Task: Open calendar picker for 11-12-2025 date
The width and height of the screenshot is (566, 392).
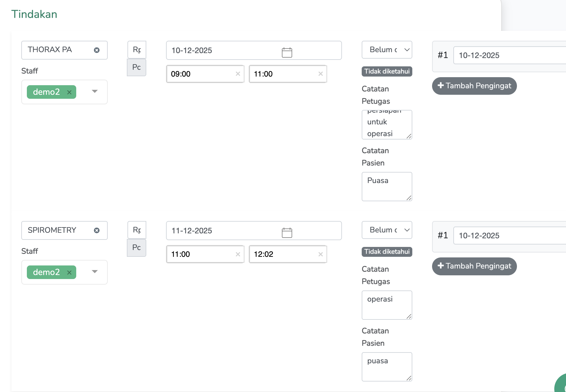Action: click(287, 232)
